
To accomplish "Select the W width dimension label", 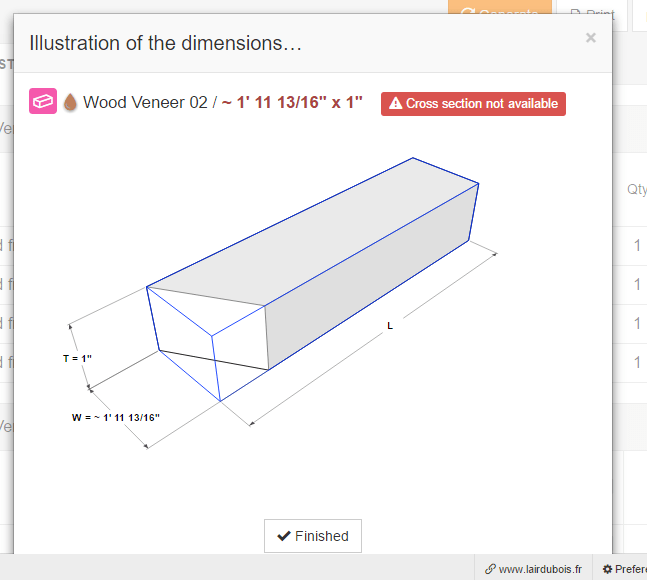I will click(x=116, y=417).
